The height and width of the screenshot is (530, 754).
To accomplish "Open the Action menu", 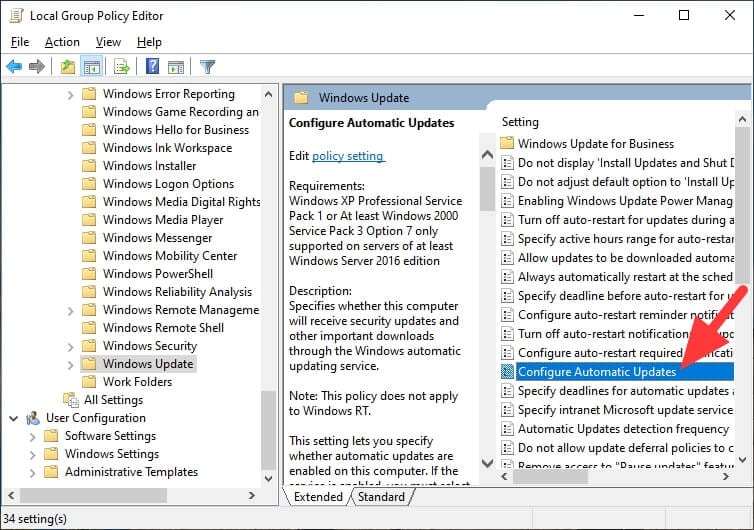I will 62,42.
